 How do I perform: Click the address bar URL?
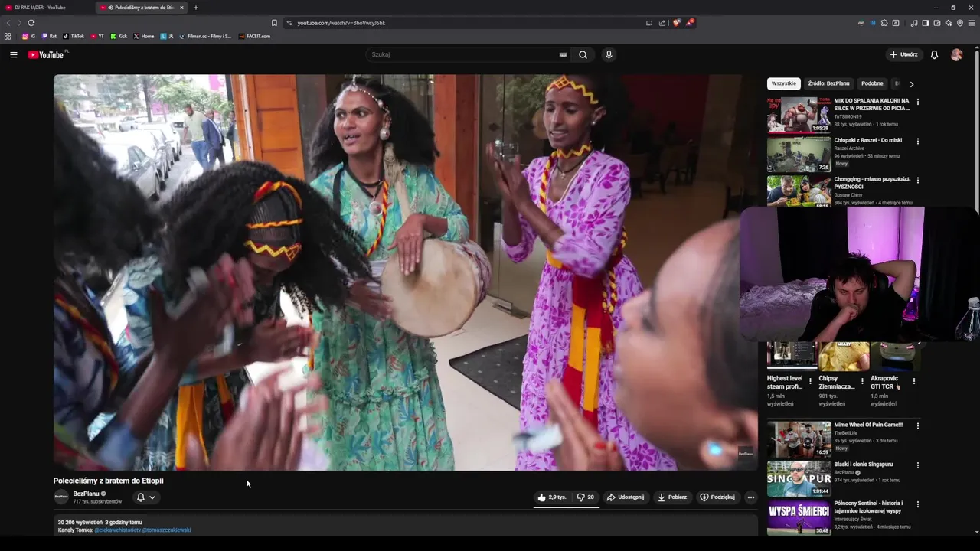coord(341,23)
